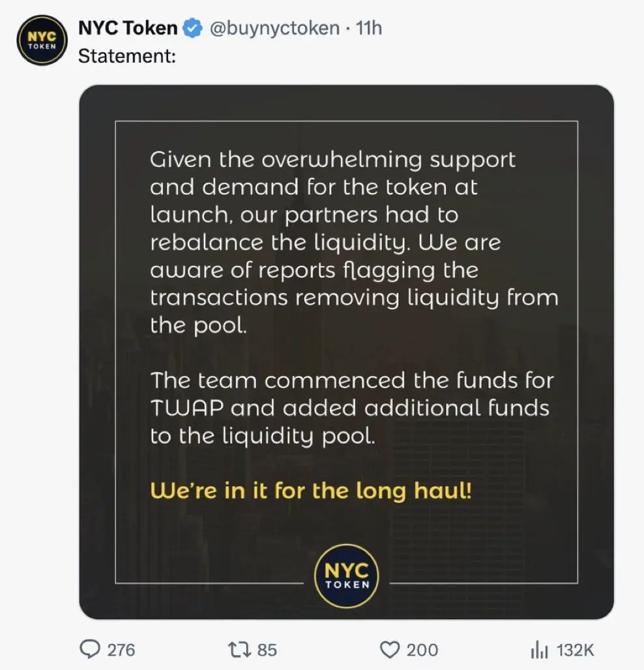The height and width of the screenshot is (670, 644).
Task: Click the "Statement:" tweet text
Action: 127,56
